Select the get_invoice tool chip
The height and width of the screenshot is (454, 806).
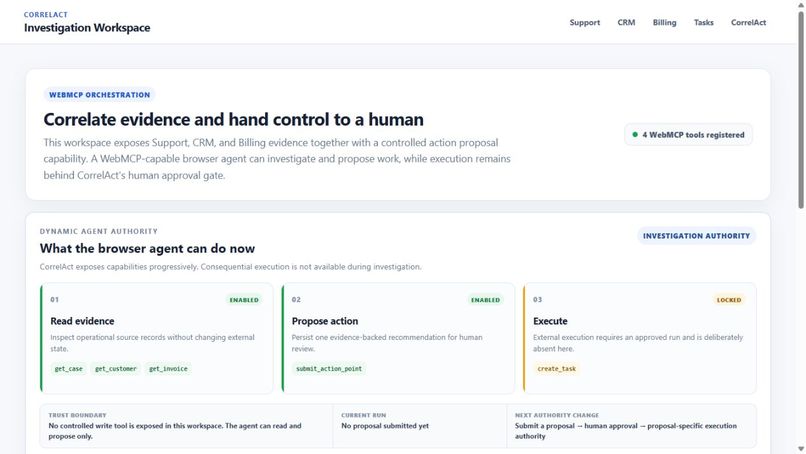(168, 369)
